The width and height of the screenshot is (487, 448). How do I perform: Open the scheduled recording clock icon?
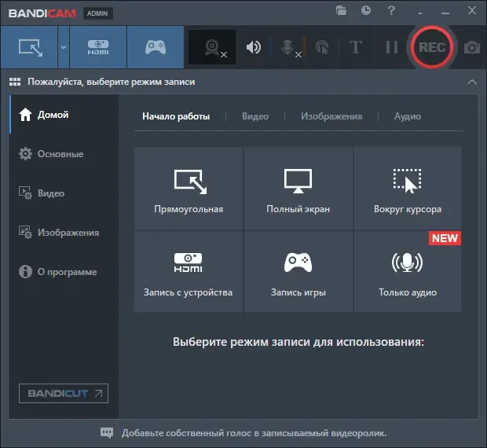click(366, 10)
